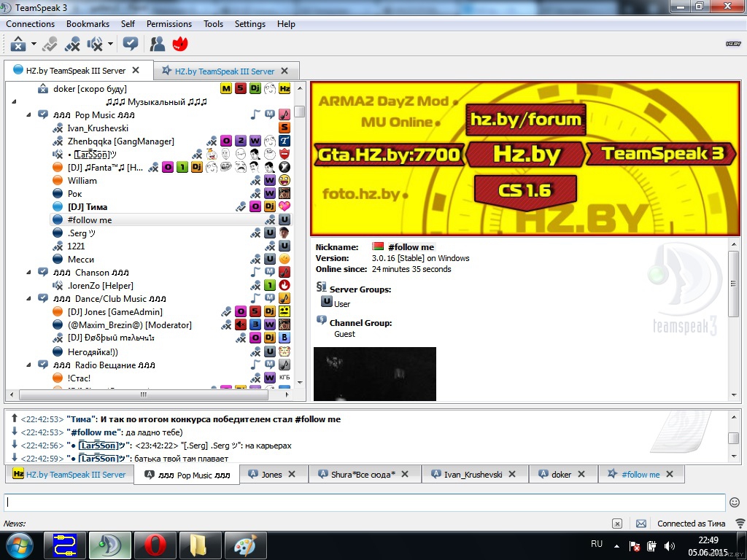The image size is (747, 560).
Task: Click the green 1 badge beside .lorenZo [Helper]
Action: [270, 285]
